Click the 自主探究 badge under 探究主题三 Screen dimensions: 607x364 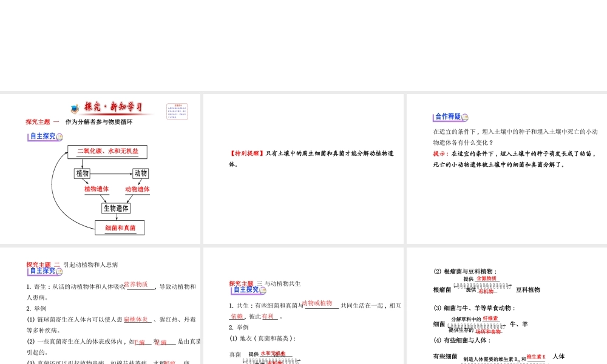click(248, 290)
